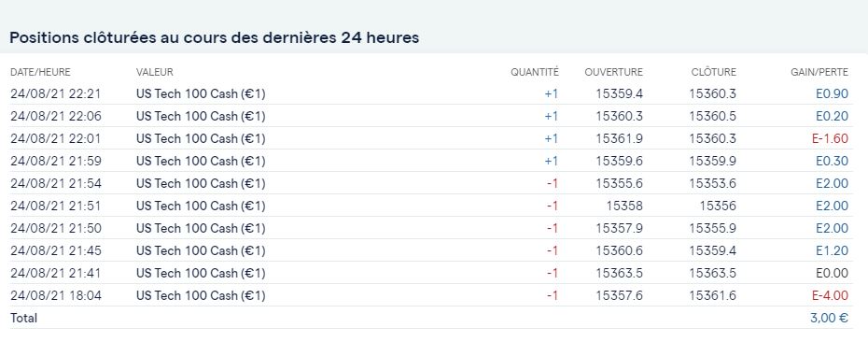
Task: Open US Tech 100 Cash at 18:04
Action: 201,295
